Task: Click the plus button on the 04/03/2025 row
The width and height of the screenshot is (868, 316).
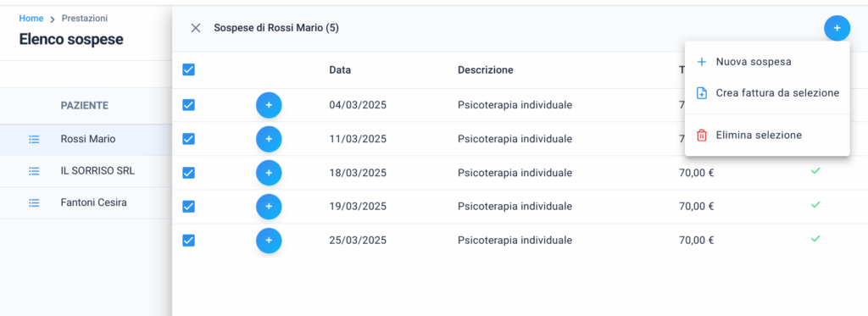Action: (x=269, y=105)
